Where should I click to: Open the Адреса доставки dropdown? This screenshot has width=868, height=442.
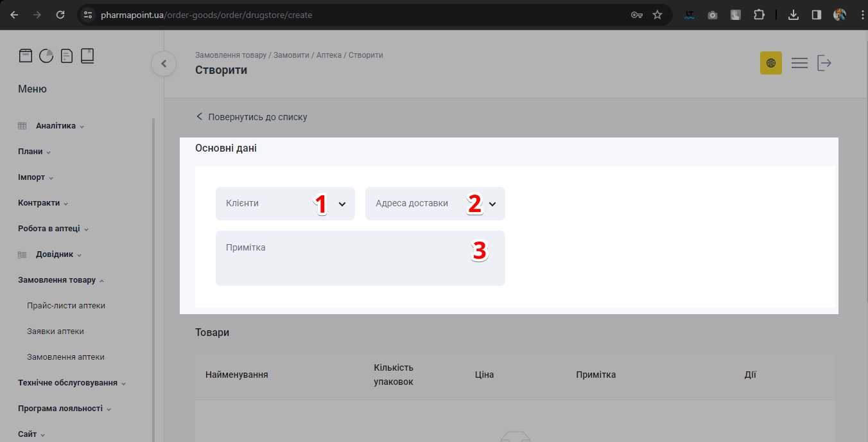coord(435,204)
